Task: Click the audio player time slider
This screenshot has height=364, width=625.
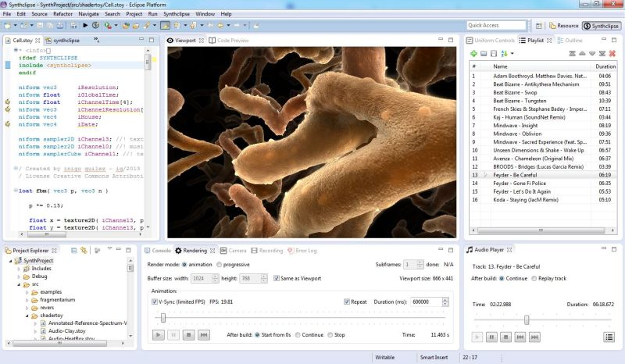Action: point(526,319)
